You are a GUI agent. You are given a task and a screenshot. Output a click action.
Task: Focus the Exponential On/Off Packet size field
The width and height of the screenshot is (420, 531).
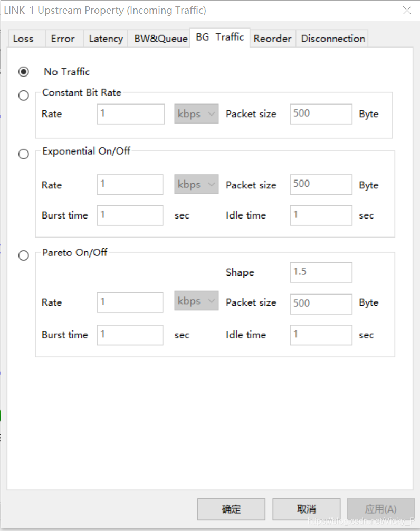click(x=321, y=185)
